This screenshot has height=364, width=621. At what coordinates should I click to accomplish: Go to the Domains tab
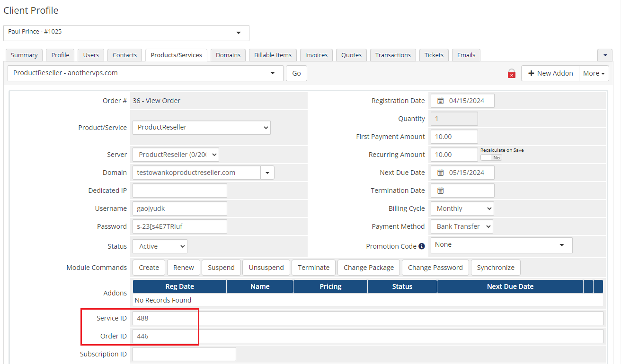tap(228, 55)
